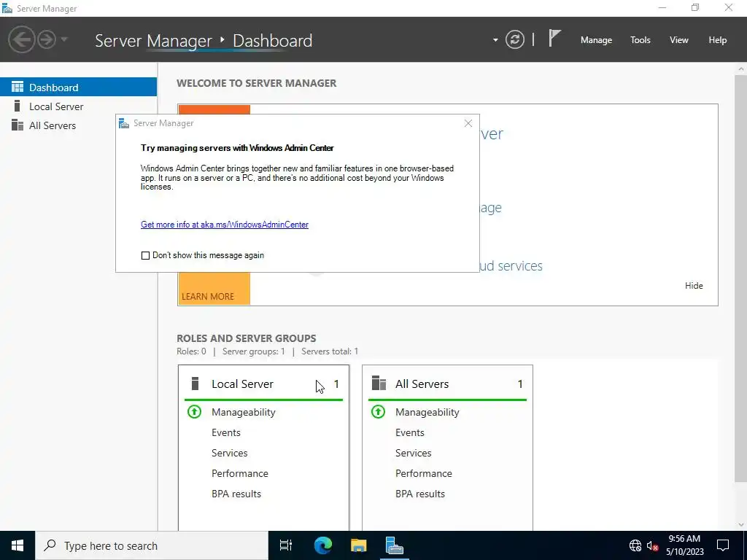Open Performance under All Servers tile

coord(424,473)
